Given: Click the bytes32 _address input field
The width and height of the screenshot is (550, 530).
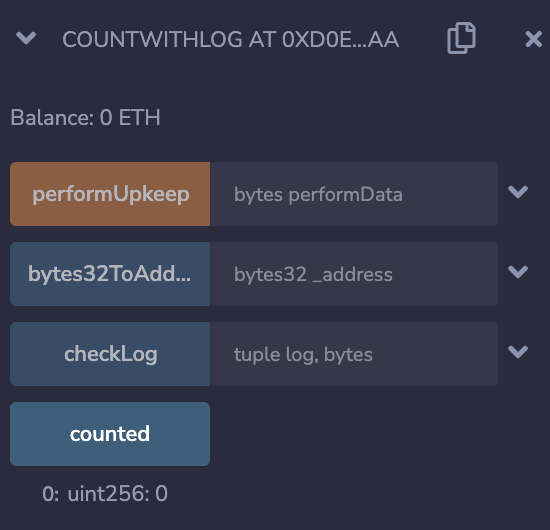Looking at the screenshot, I should click(354, 274).
